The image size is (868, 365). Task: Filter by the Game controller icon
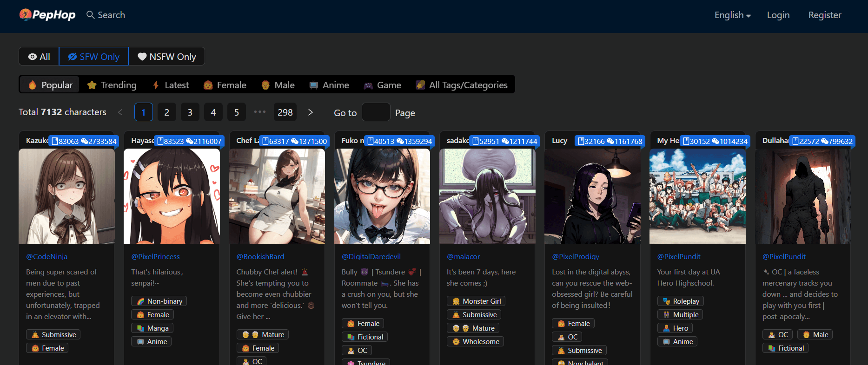(x=368, y=85)
